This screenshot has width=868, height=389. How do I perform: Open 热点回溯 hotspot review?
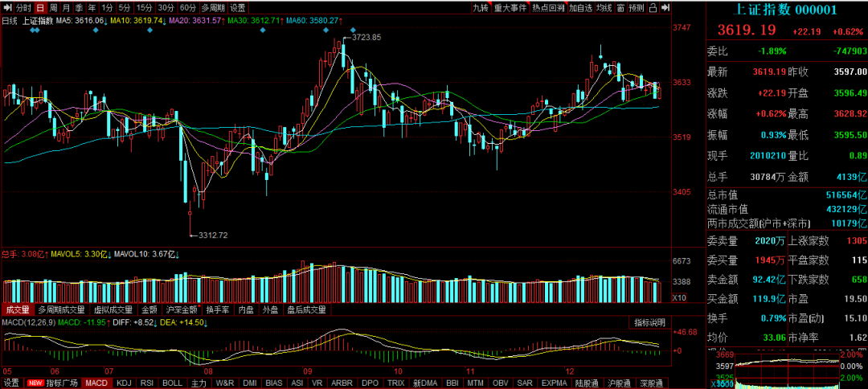548,8
